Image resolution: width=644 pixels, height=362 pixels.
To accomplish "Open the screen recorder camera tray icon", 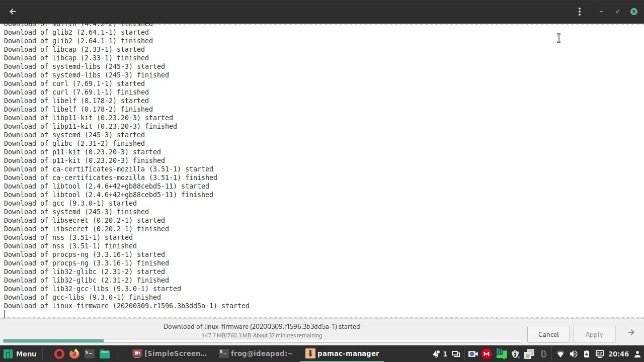I will click(x=473, y=354).
